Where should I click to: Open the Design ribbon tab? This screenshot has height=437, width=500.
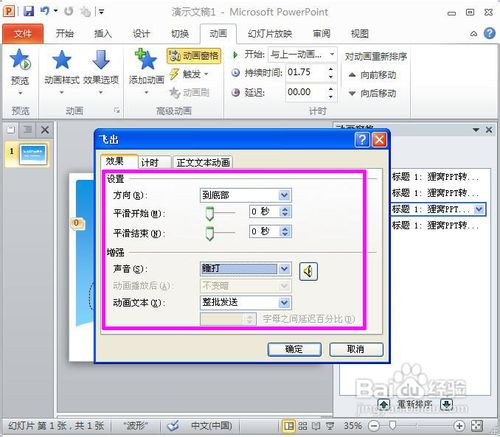pyautogui.click(x=141, y=34)
